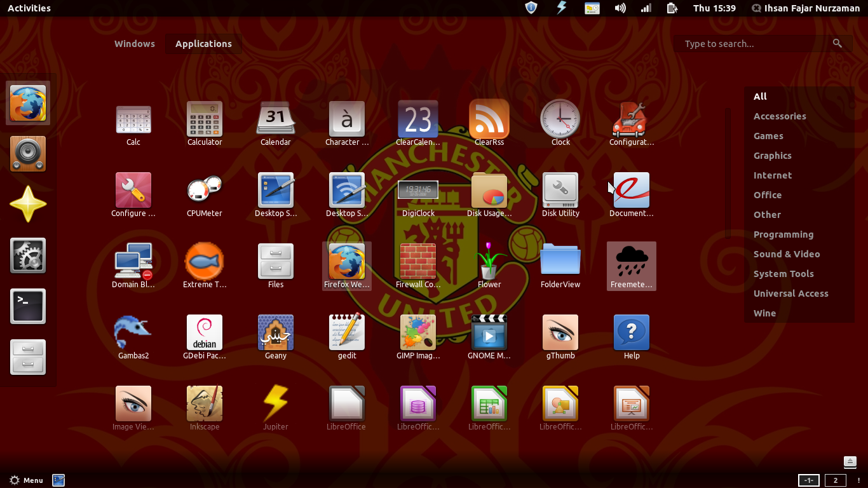The width and height of the screenshot is (868, 488).
Task: Select the Graphics category
Action: click(772, 155)
